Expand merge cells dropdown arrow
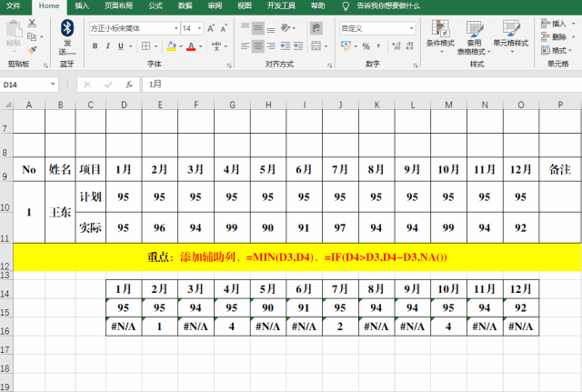 tap(326, 46)
